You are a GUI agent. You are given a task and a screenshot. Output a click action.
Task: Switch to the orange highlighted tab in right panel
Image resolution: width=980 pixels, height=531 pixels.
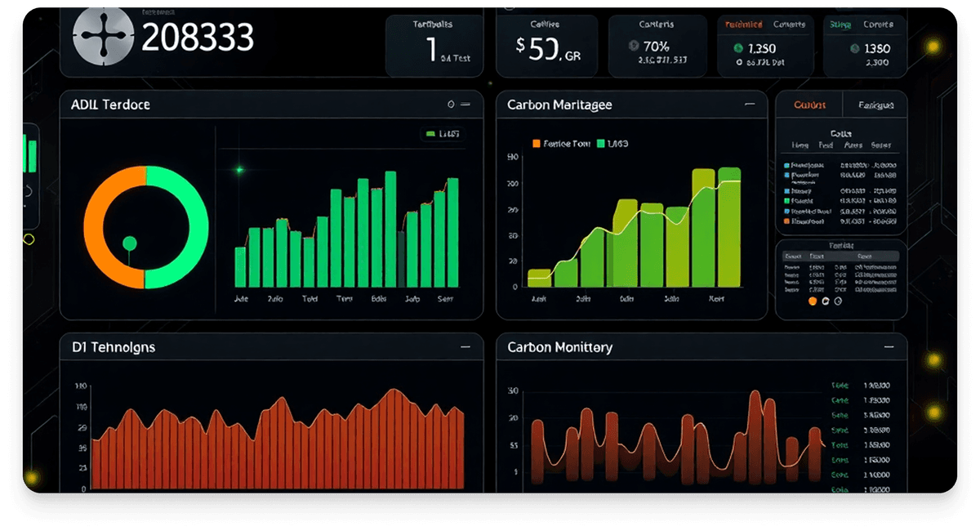[809, 105]
